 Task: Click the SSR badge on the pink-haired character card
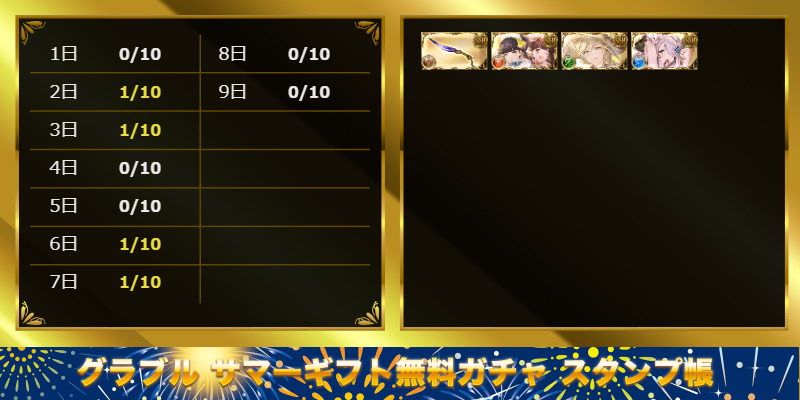pos(691,41)
